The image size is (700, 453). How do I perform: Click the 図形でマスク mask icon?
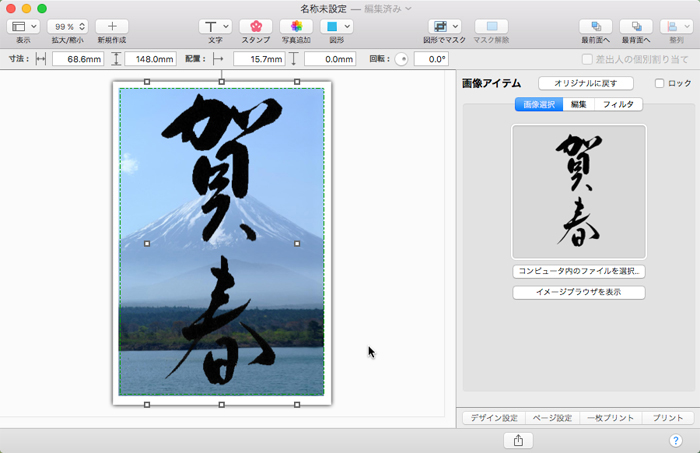tap(444, 26)
